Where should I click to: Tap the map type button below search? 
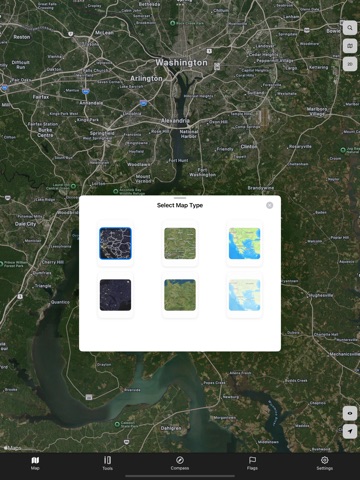[350, 46]
